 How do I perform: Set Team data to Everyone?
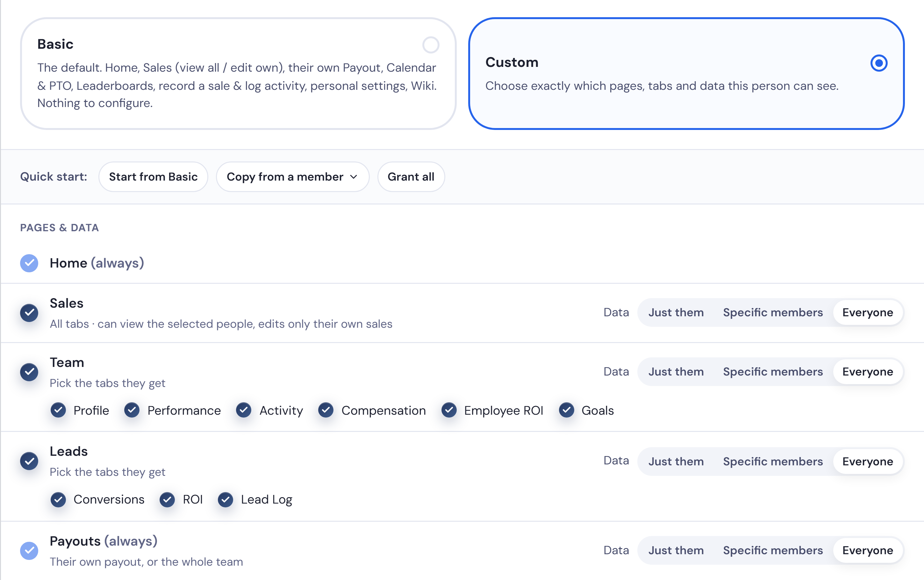[x=868, y=372]
